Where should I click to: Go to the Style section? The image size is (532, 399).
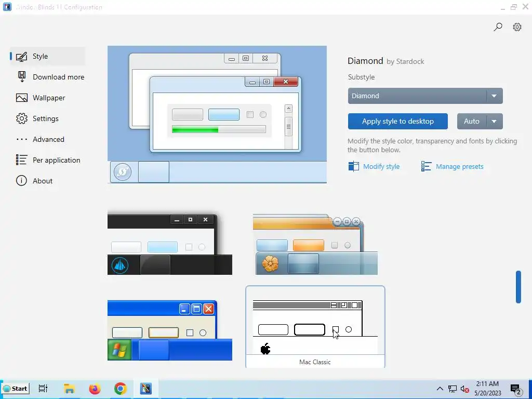coord(47,56)
